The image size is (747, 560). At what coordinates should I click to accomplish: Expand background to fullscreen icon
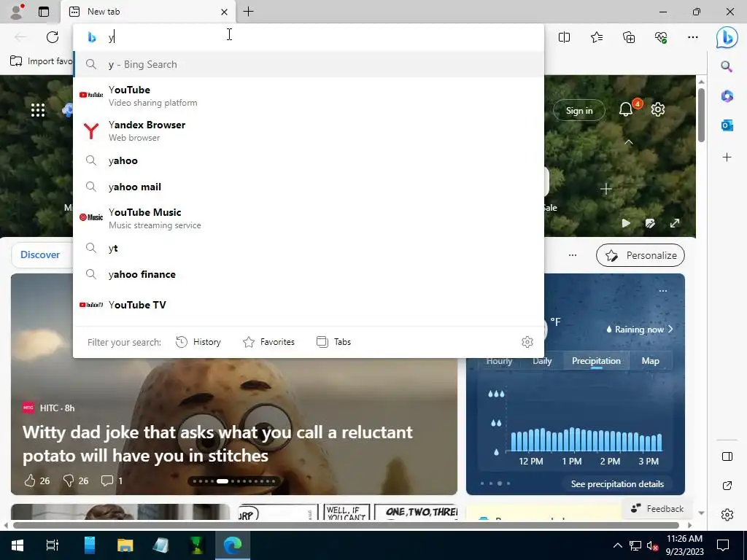click(x=675, y=223)
